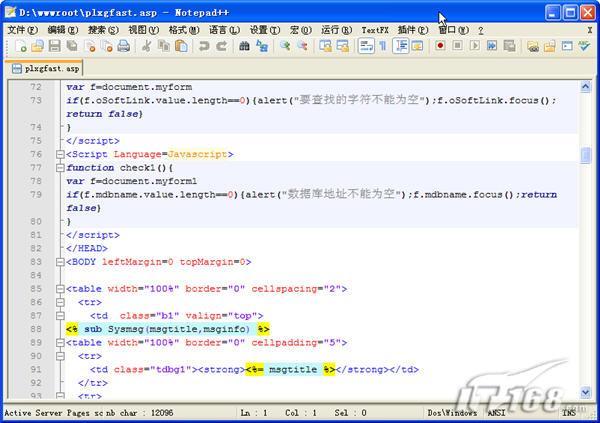Click the Save Recorded Macro icon
Viewport: 600px width, 423px height.
509,46
